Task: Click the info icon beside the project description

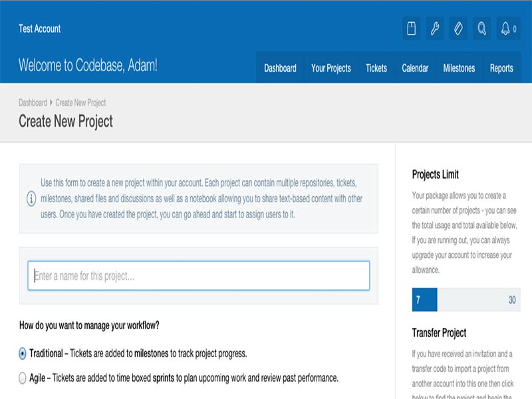Action: pyautogui.click(x=31, y=198)
